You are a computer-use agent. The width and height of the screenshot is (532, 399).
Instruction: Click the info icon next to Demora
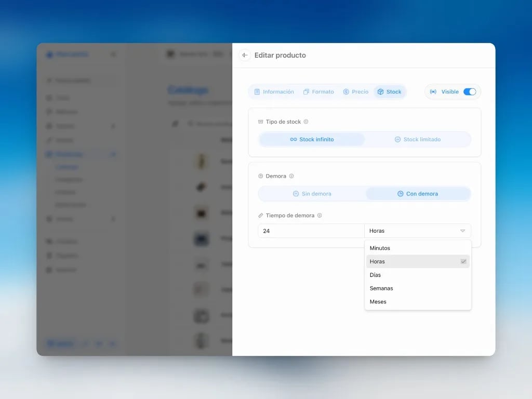(291, 176)
